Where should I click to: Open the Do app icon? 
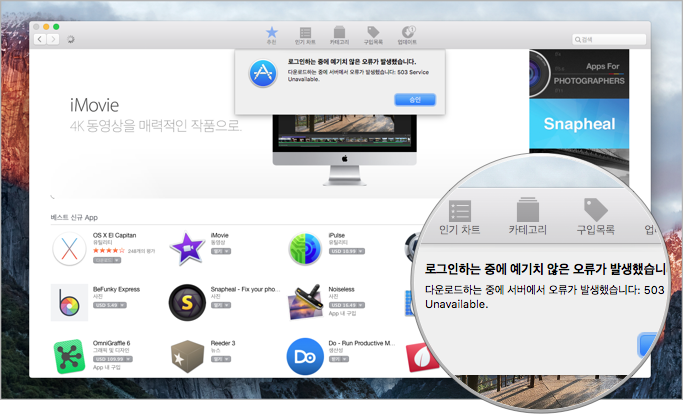tap(305, 356)
